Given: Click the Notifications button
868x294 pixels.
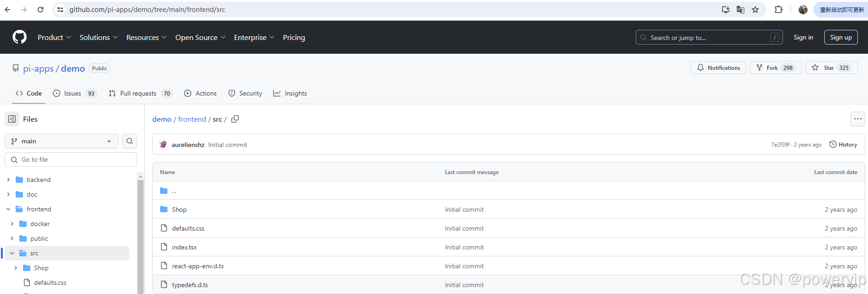Looking at the screenshot, I should click(719, 68).
